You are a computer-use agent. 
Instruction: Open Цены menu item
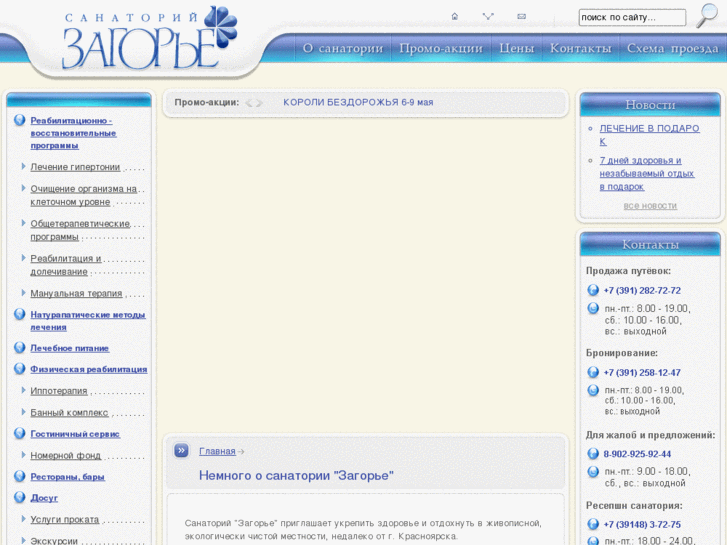[517, 48]
